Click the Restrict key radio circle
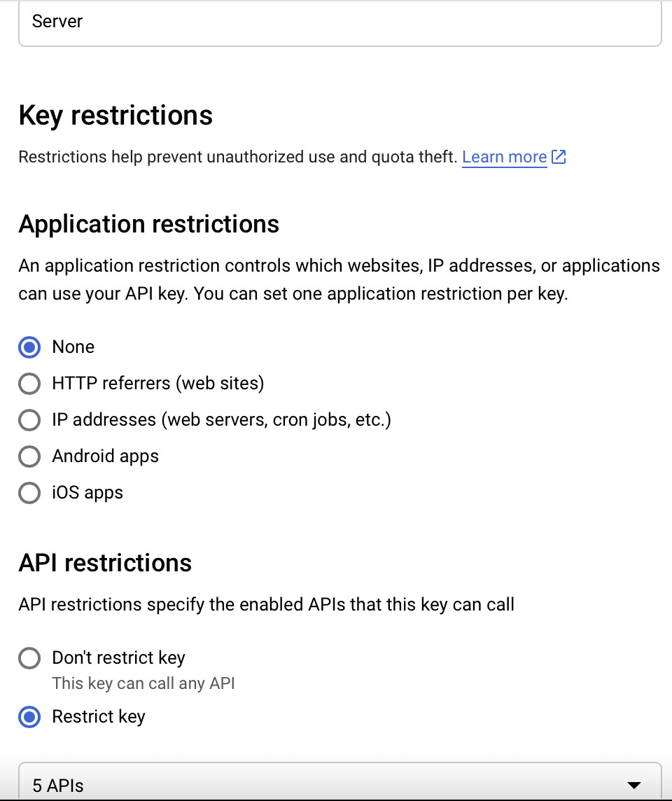 29,717
